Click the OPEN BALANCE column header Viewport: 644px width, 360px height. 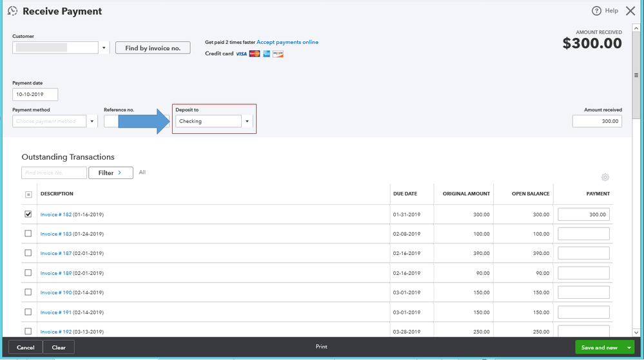coord(531,194)
